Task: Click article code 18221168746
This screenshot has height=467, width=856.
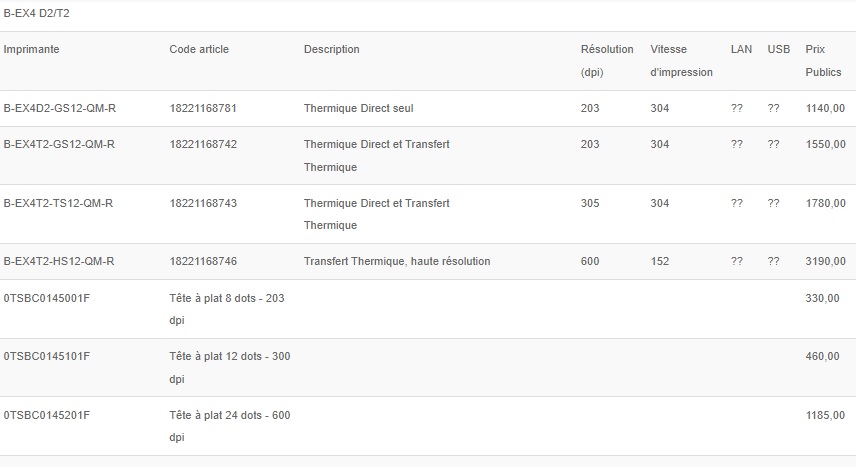Action: pyautogui.click(x=203, y=261)
